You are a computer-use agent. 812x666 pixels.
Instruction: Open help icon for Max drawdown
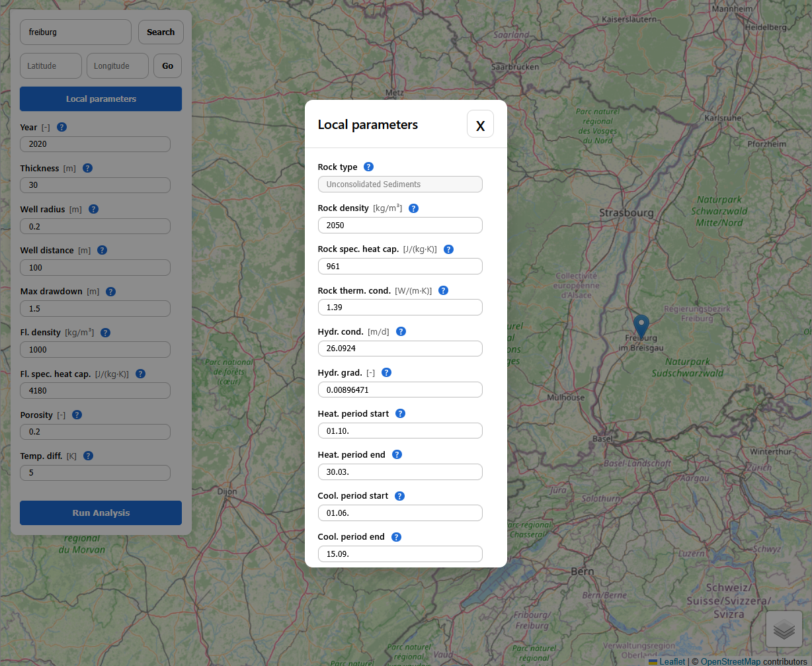point(111,292)
